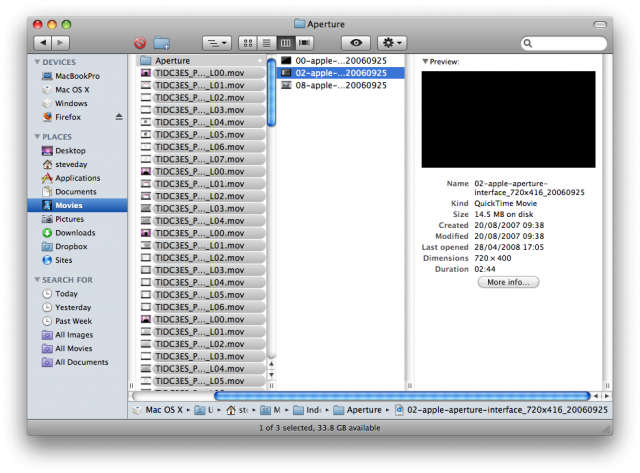
Task: Click the 02-apple-aperture-interface file in path bar
Action: (502, 410)
